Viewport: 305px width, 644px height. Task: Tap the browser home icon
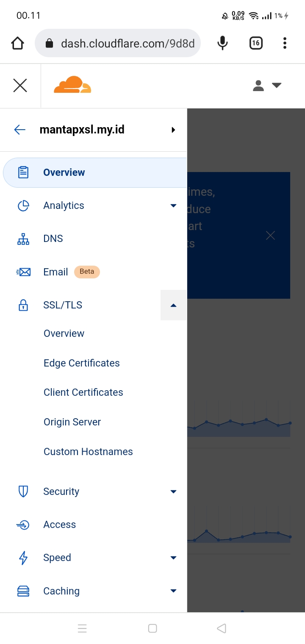coord(17,43)
